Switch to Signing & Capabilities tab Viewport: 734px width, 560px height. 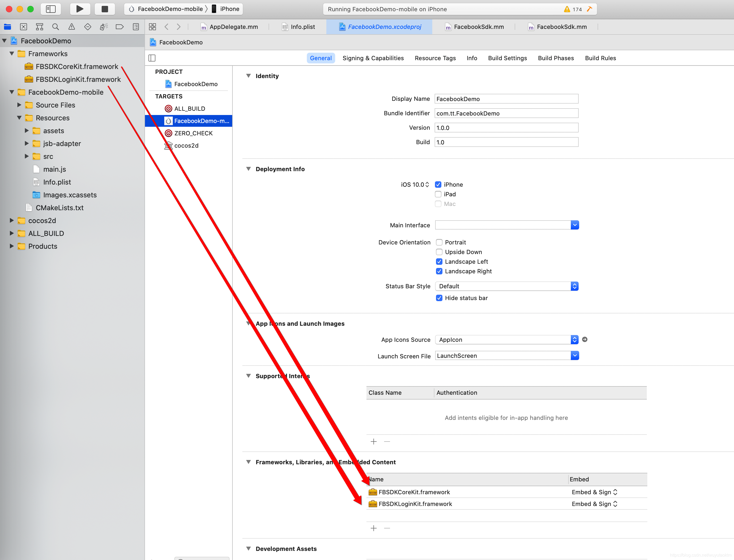point(373,58)
